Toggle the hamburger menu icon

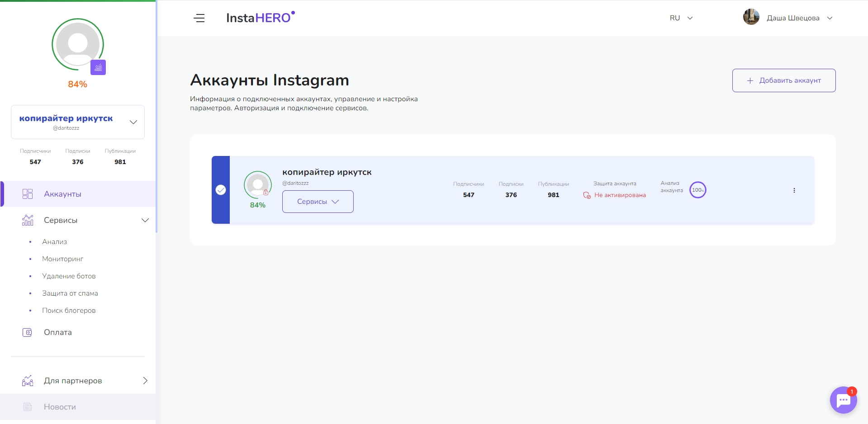[x=199, y=18]
